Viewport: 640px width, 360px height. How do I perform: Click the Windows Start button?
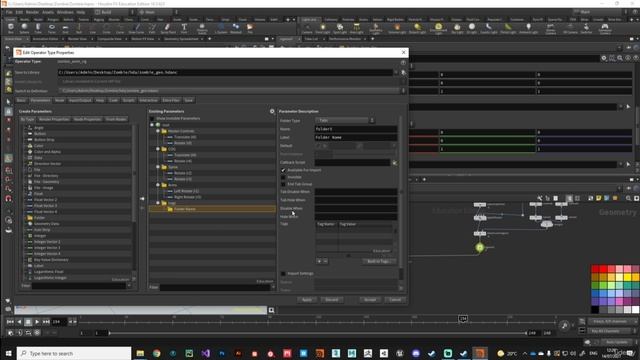(x=8, y=353)
